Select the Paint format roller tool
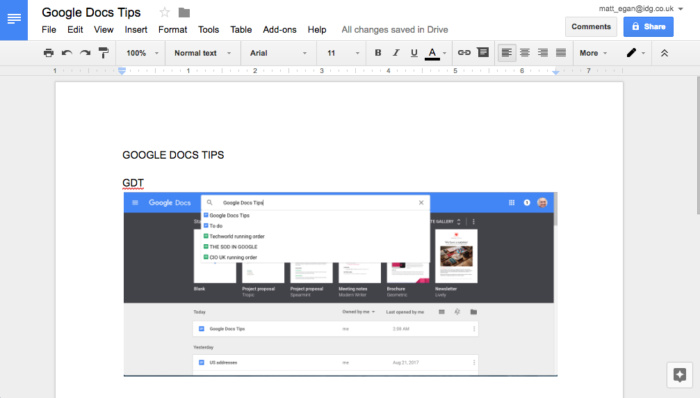 pyautogui.click(x=104, y=53)
